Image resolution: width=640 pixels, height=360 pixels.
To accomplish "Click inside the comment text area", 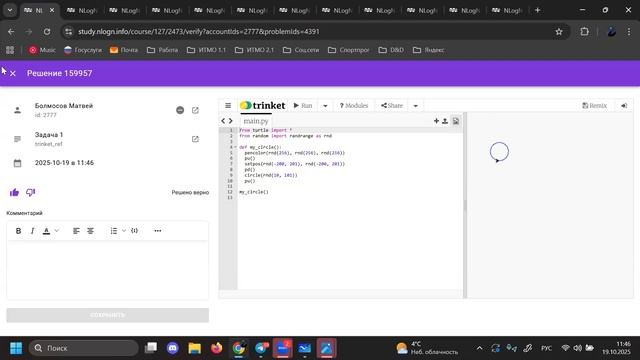I will tap(107, 269).
